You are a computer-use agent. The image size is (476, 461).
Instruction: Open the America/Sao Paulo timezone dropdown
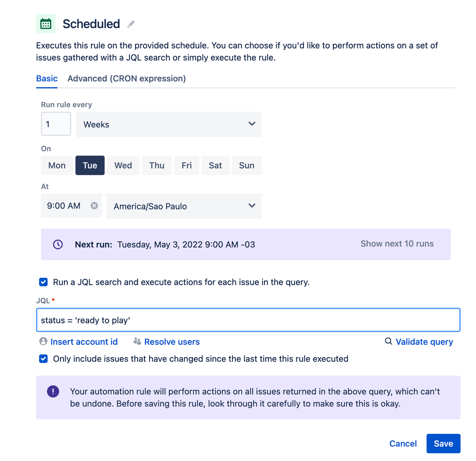coord(184,206)
